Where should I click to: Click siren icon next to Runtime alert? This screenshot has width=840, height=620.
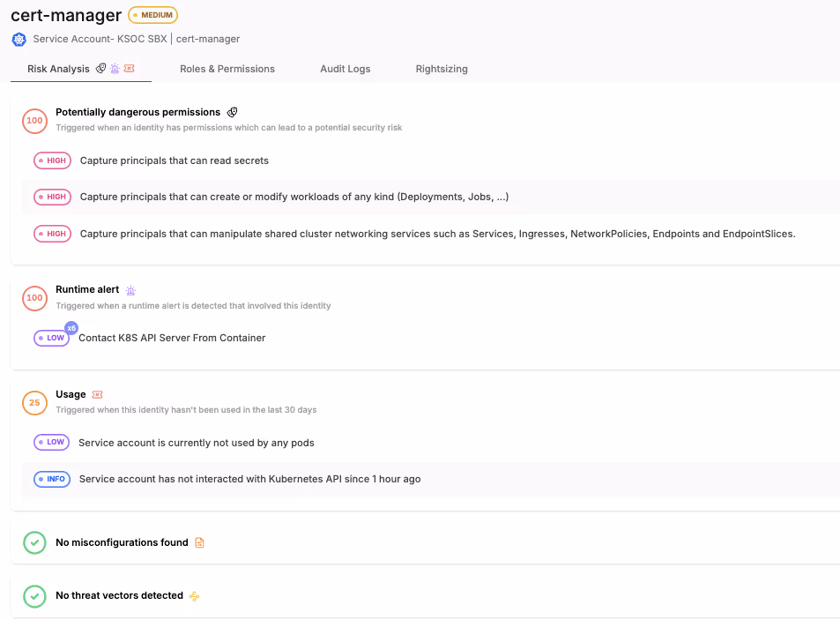point(130,290)
